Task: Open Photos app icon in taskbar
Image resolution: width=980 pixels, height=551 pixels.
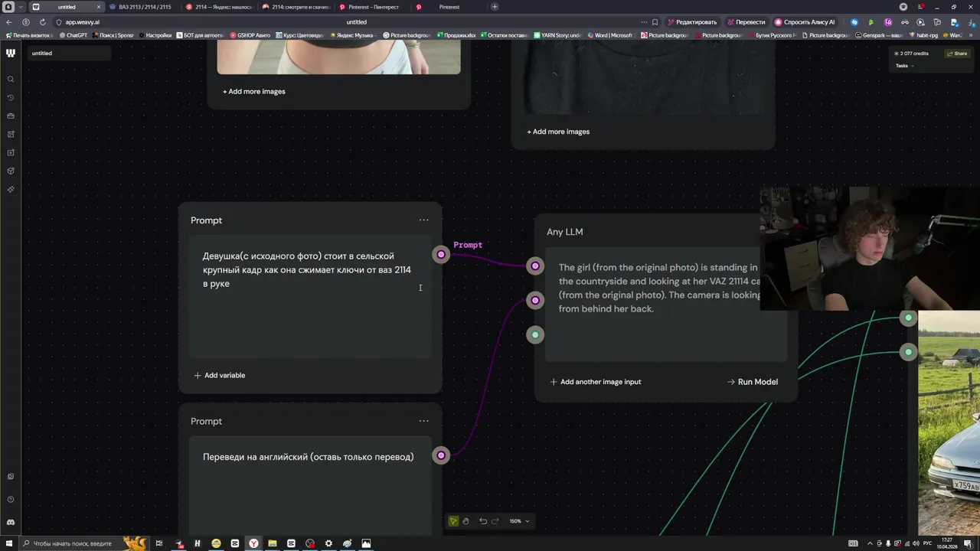Action: tap(366, 543)
